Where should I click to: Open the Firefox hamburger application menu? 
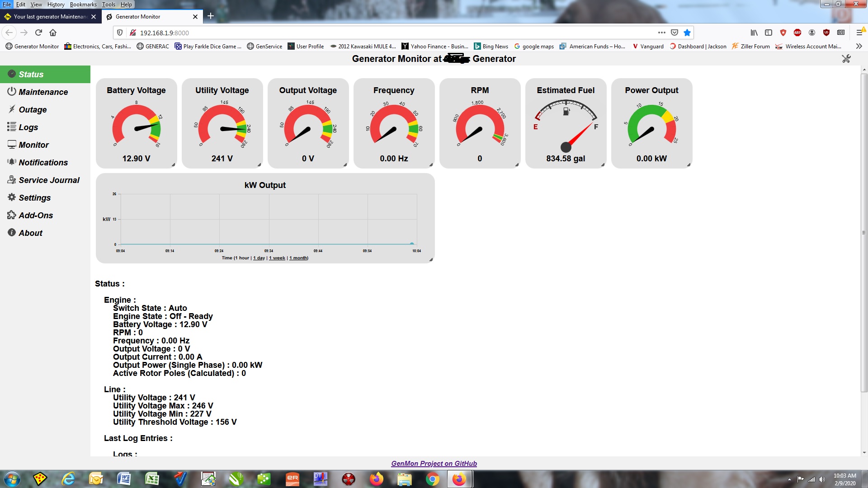pos(859,33)
